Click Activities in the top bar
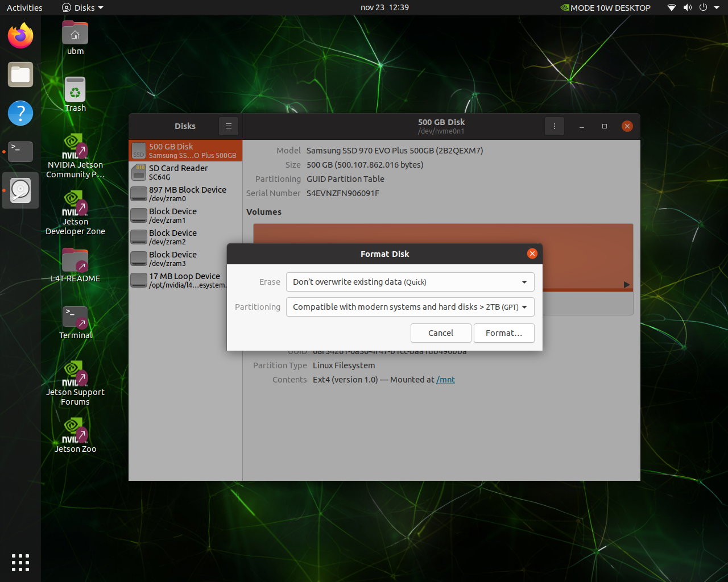 [24, 8]
